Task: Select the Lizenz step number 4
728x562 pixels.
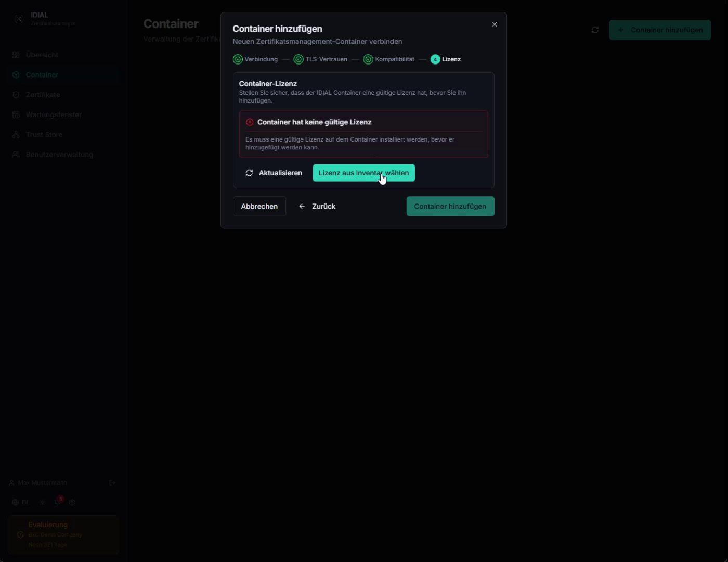Action: [435, 59]
